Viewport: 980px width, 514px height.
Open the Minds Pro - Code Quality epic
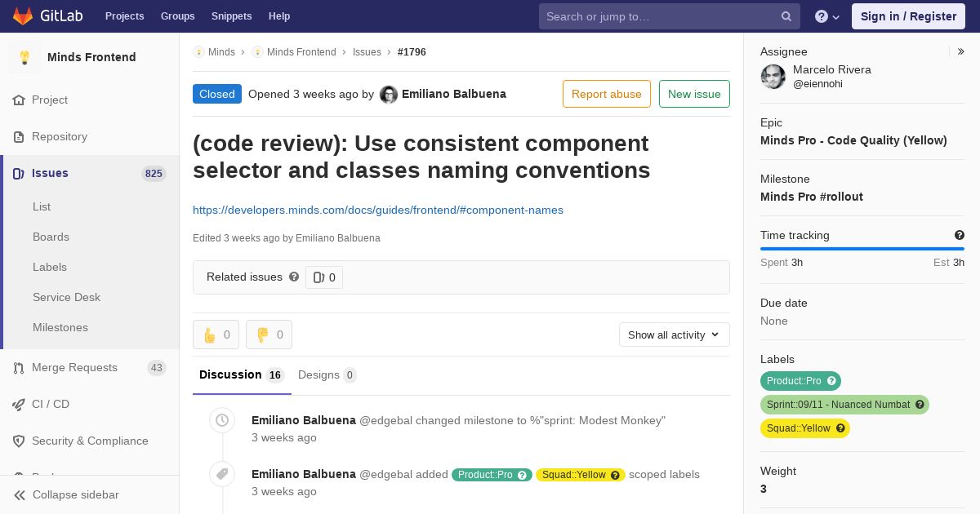tap(853, 140)
